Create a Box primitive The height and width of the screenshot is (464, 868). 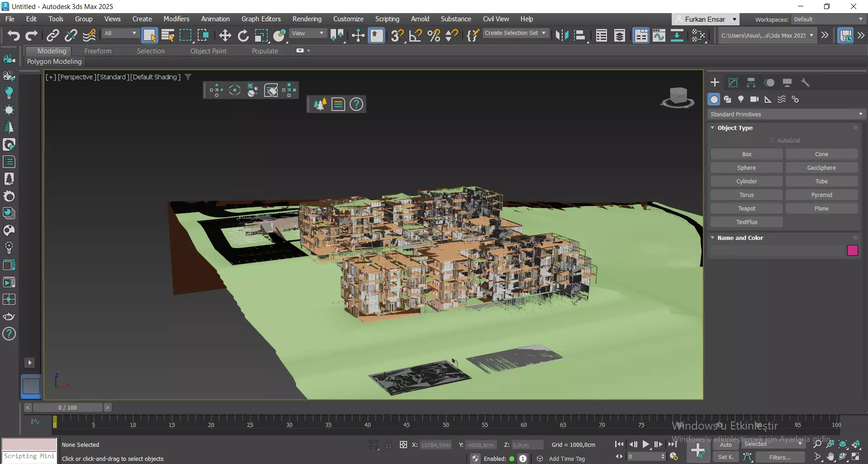click(746, 154)
